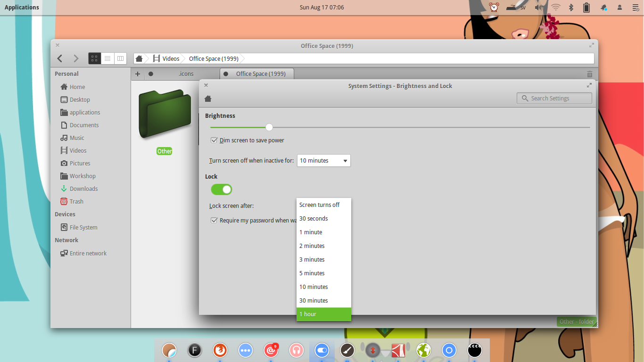Switch files to icon grid view
The height and width of the screenshot is (362, 644).
point(94,58)
